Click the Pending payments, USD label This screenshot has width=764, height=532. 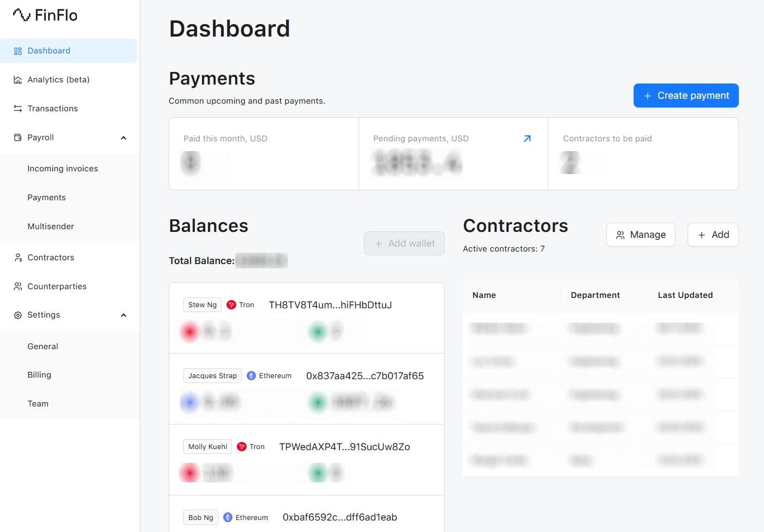coord(421,139)
